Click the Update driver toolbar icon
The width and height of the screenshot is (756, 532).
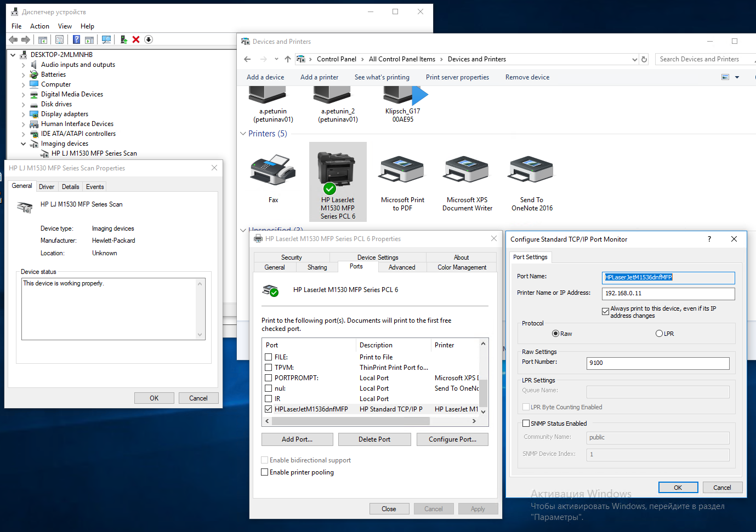coord(124,39)
